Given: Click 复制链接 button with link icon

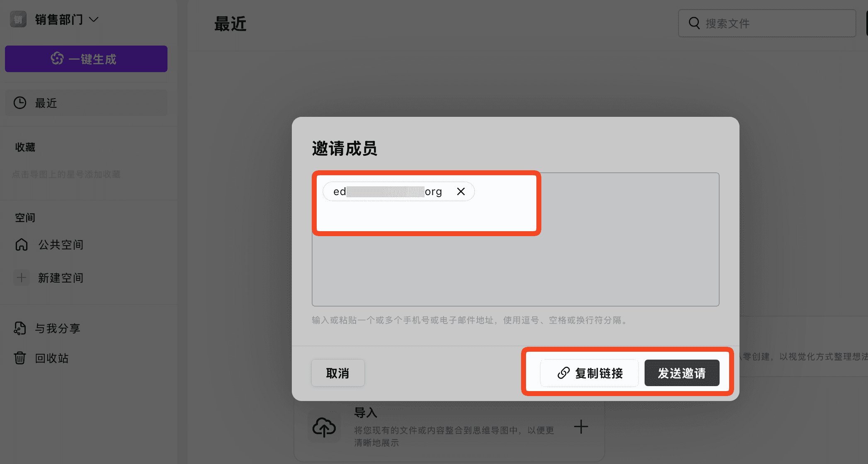Looking at the screenshot, I should (x=590, y=373).
